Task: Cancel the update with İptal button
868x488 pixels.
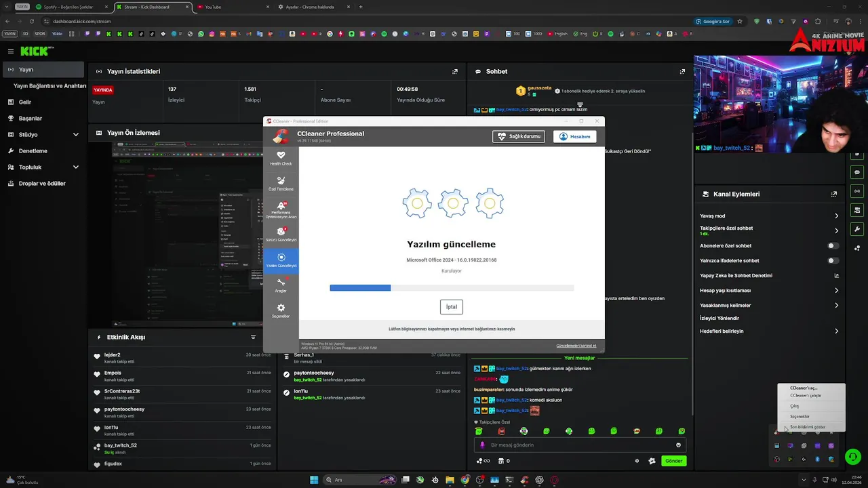Action: (452, 307)
